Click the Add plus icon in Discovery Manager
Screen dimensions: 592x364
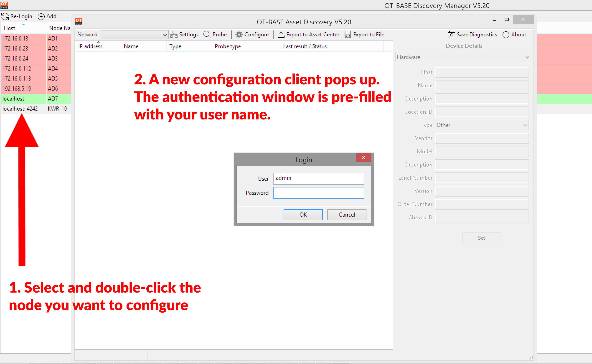(x=41, y=16)
